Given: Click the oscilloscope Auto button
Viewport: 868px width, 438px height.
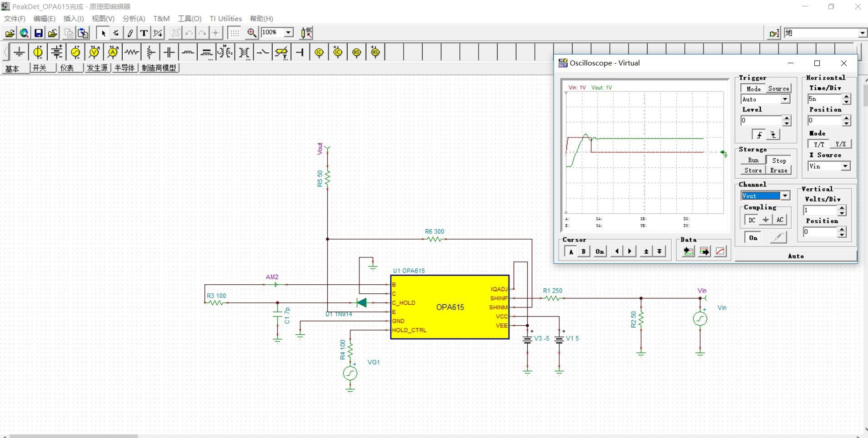Looking at the screenshot, I should (795, 256).
